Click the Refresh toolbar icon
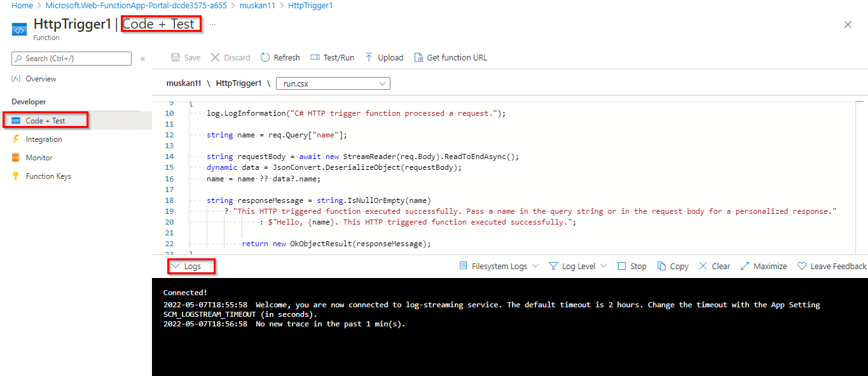The width and height of the screenshot is (868, 376). [265, 58]
